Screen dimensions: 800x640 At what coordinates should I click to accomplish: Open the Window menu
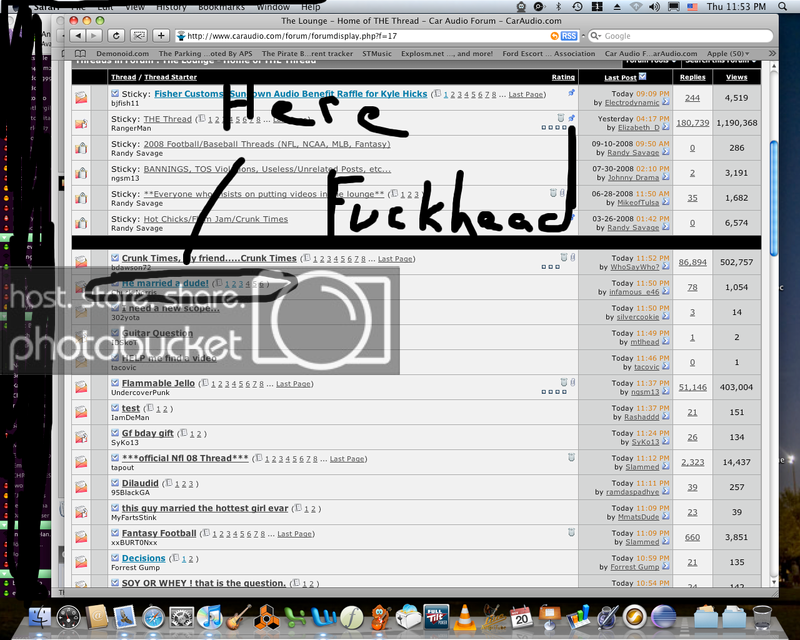click(273, 7)
